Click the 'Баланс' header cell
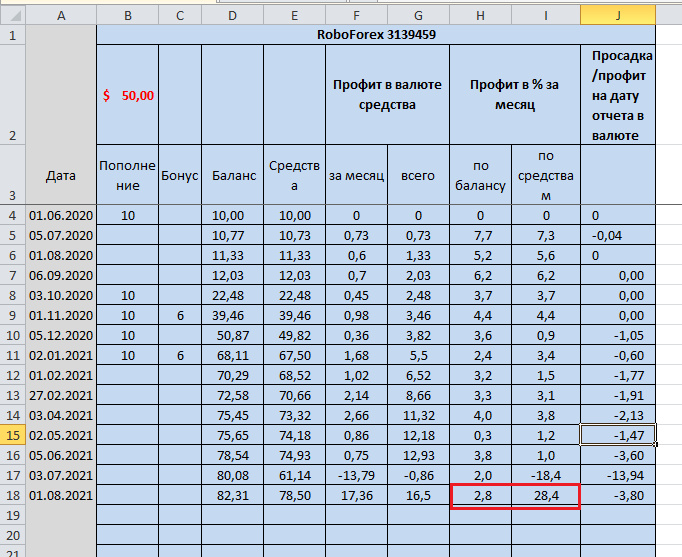 (232, 175)
